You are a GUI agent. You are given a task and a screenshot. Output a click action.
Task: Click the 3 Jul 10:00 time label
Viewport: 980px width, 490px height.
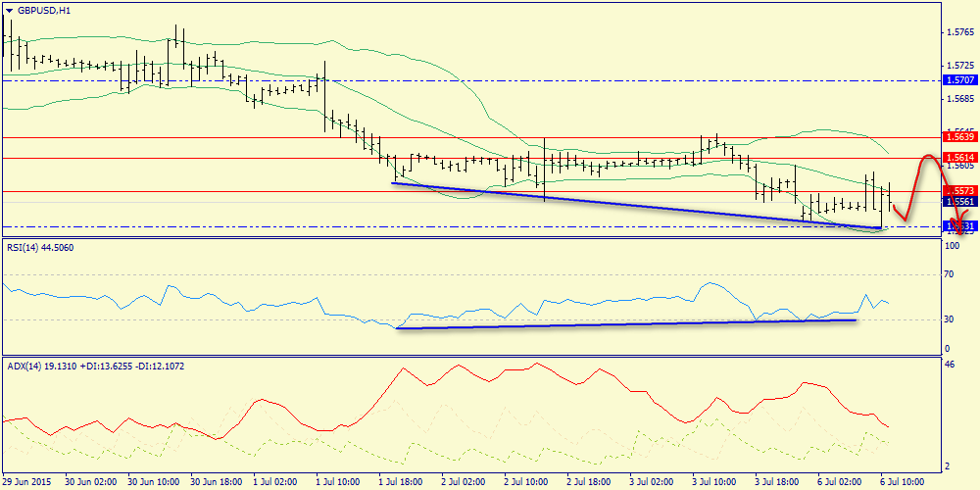pyautogui.click(x=713, y=482)
